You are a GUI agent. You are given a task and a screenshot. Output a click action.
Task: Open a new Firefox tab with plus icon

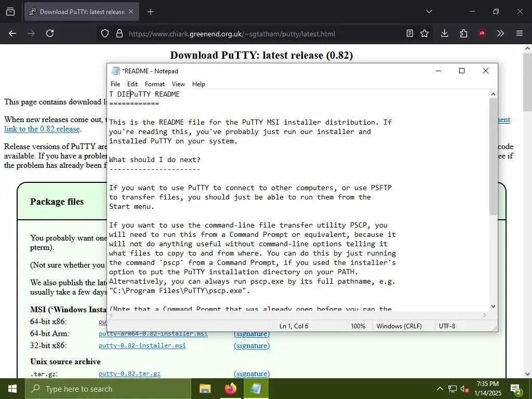[150, 12]
